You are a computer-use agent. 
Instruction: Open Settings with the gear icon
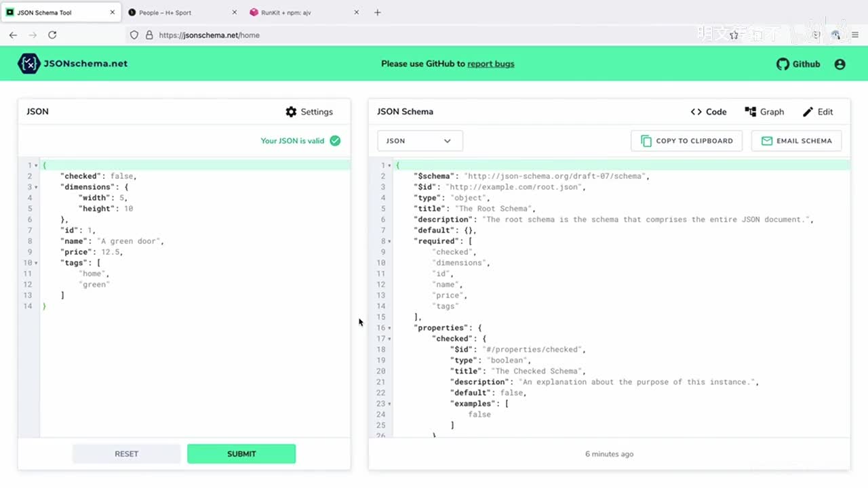click(x=309, y=112)
